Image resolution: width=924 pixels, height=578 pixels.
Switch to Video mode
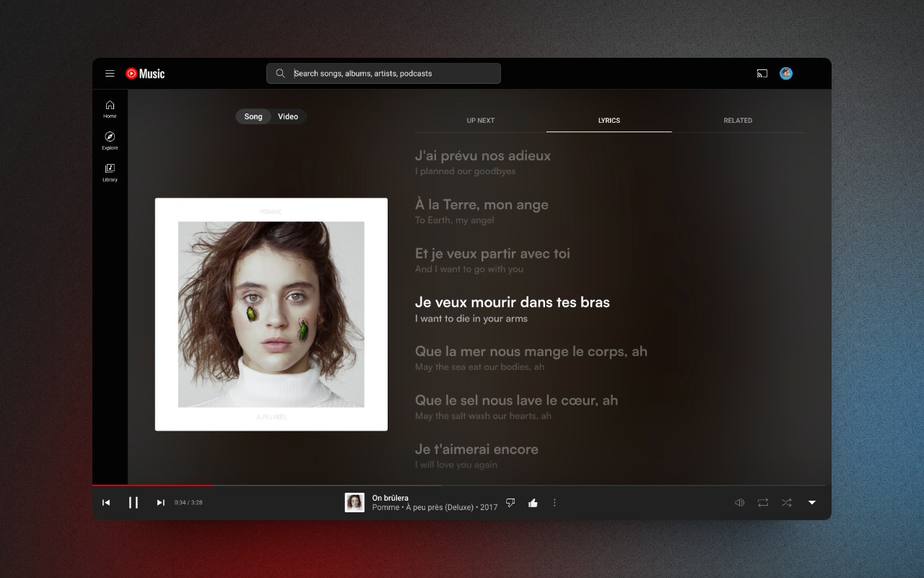(x=288, y=116)
